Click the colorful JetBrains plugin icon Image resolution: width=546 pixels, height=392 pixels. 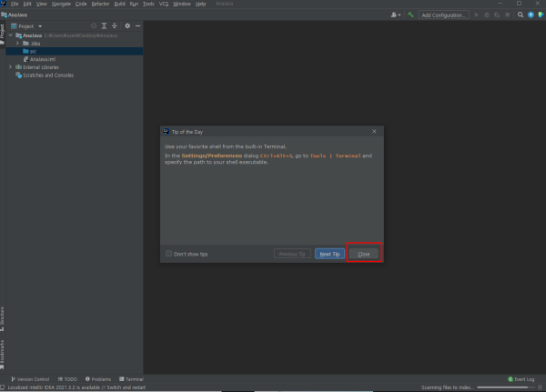[x=541, y=15]
